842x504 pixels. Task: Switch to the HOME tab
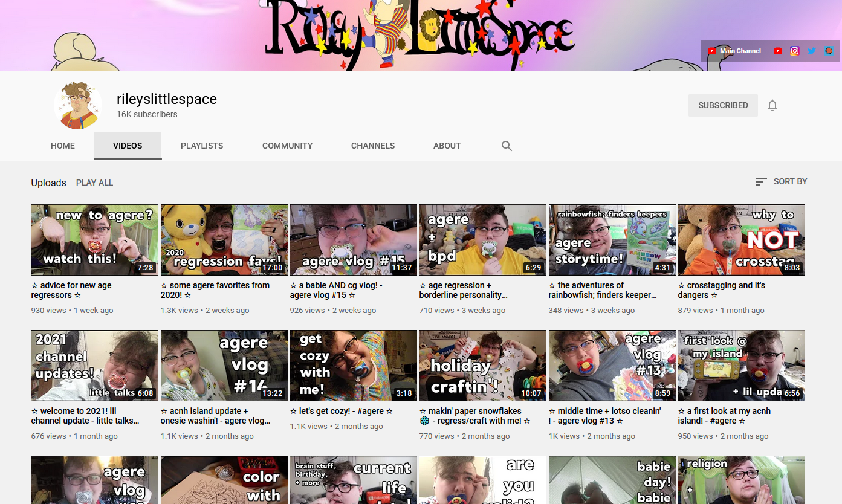pyautogui.click(x=63, y=146)
